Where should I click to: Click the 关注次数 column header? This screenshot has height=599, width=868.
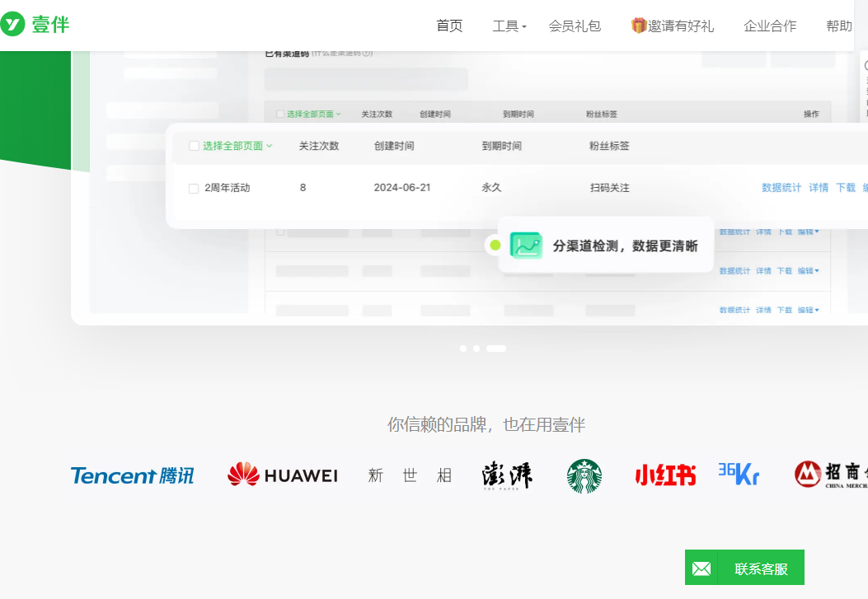point(319,146)
